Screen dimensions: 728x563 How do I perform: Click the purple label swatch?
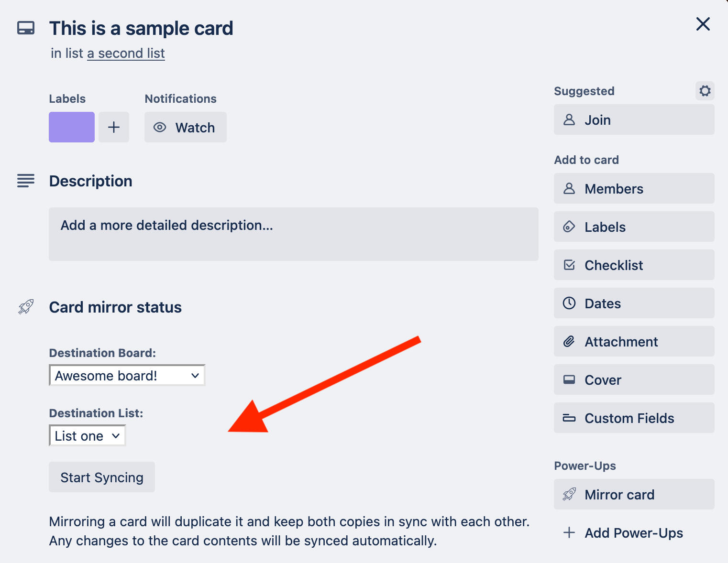[x=72, y=127]
